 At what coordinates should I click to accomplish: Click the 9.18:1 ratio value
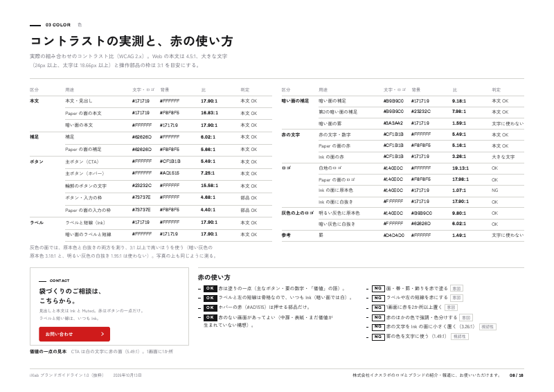pos(459,100)
